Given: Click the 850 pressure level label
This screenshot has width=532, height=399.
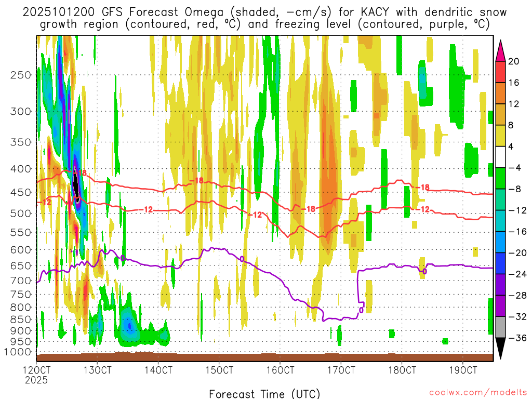Looking at the screenshot, I should click(x=21, y=320).
